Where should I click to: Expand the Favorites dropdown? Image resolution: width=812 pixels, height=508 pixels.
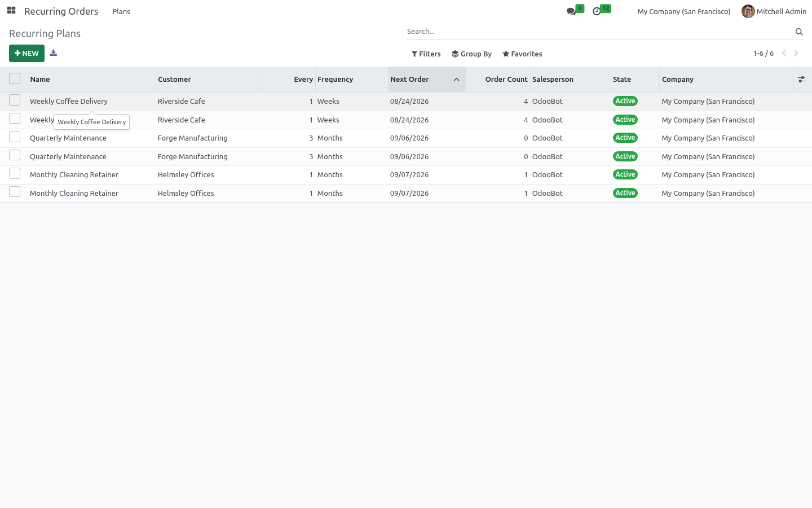click(522, 54)
